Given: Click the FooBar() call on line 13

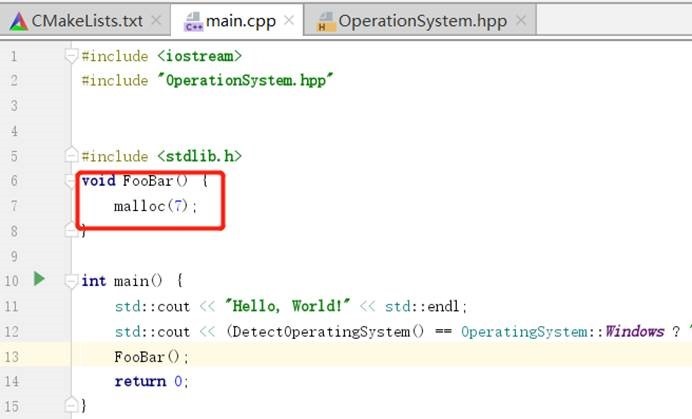Looking at the screenshot, I should 151,357.
